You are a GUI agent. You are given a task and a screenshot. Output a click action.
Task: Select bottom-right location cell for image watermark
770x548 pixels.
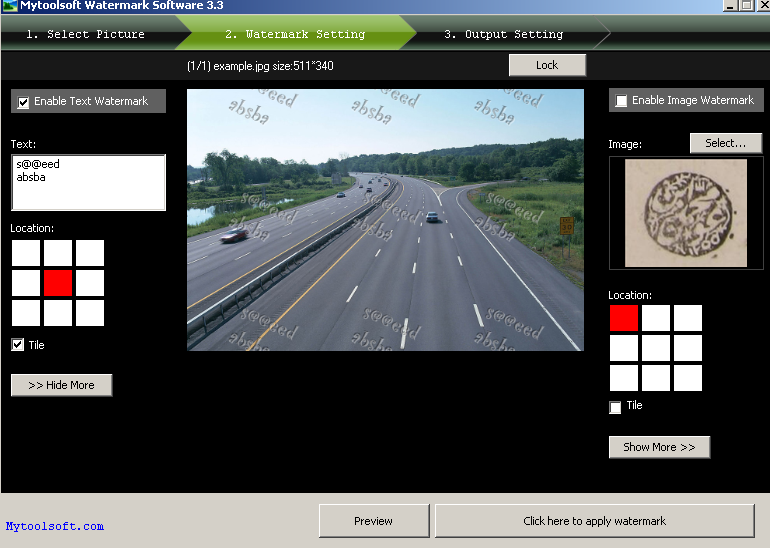(x=688, y=378)
